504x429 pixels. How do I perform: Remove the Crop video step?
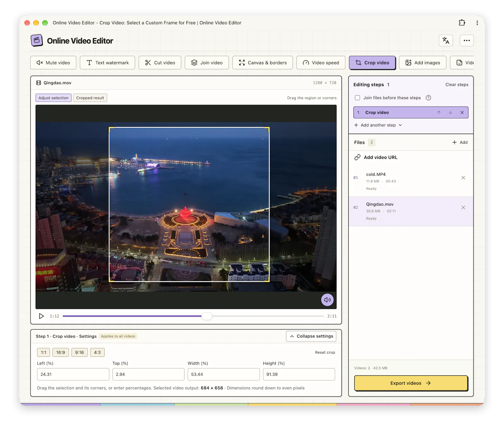(x=462, y=113)
